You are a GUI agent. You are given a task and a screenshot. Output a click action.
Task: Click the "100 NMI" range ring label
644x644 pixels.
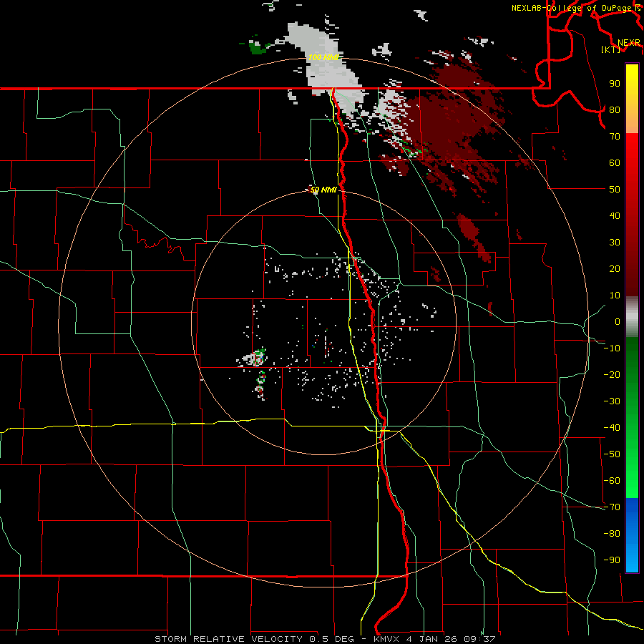[324, 57]
